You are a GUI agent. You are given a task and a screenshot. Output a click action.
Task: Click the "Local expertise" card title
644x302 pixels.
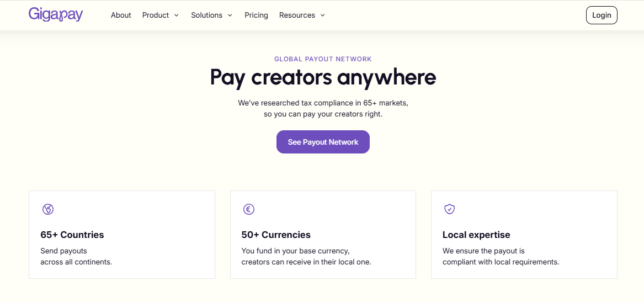click(x=476, y=235)
